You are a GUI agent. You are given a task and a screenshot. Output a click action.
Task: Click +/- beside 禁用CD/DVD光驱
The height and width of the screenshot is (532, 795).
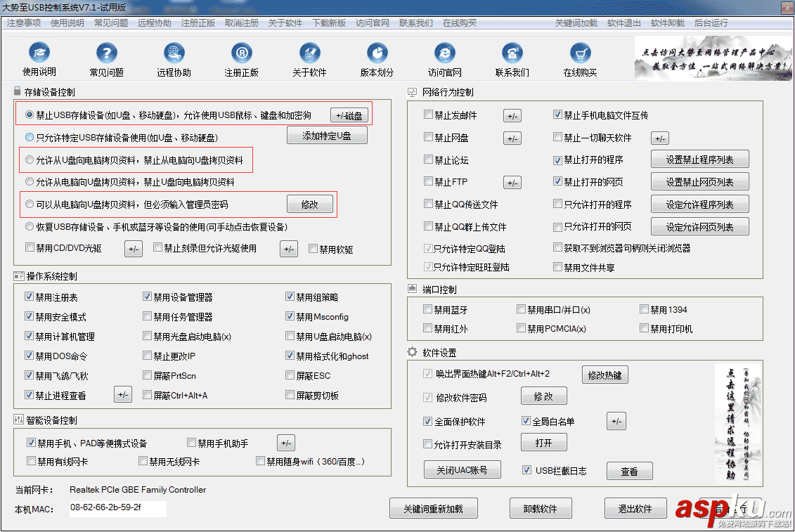pos(134,248)
